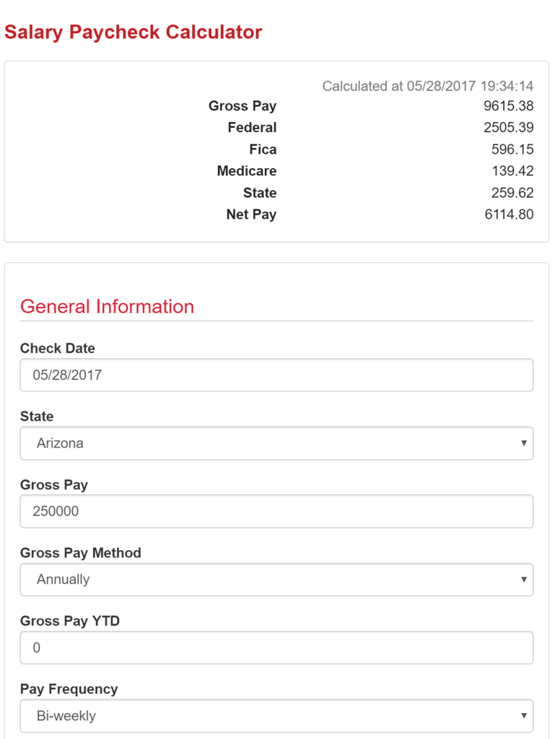
Task: Select the Net Pay amount 6114.80
Action: [509, 214]
